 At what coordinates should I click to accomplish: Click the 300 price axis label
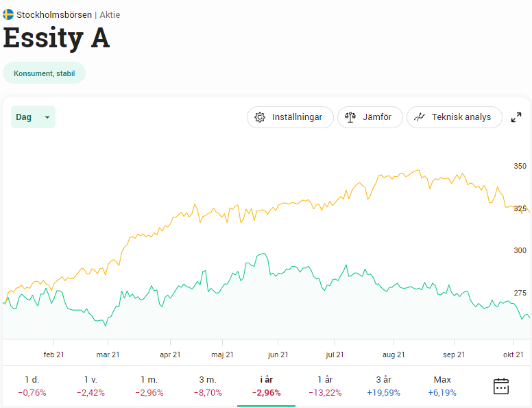coord(520,250)
